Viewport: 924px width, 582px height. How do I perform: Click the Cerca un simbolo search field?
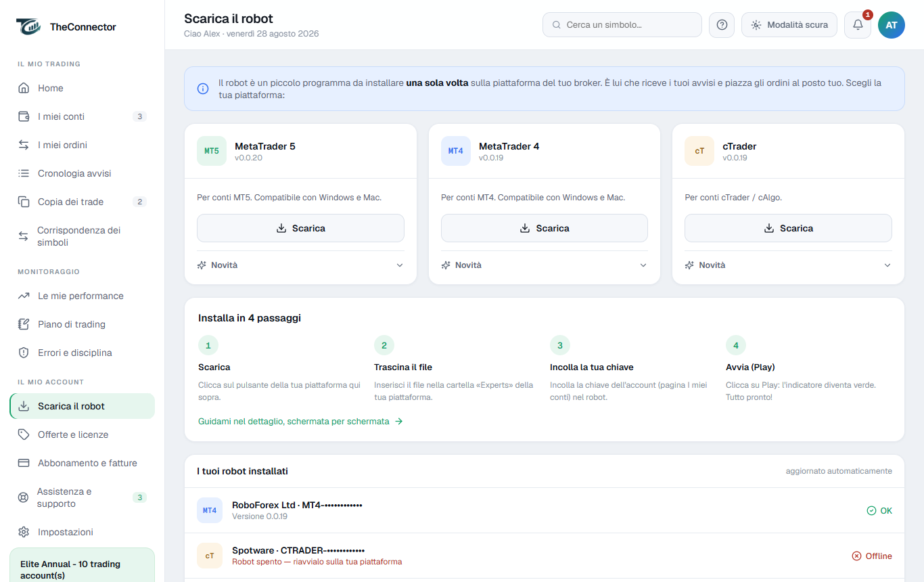click(622, 25)
